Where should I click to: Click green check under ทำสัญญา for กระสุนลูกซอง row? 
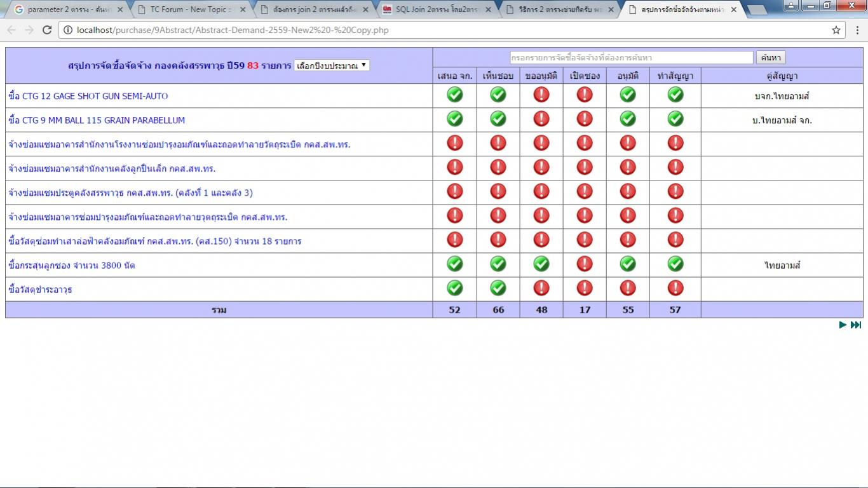(675, 264)
